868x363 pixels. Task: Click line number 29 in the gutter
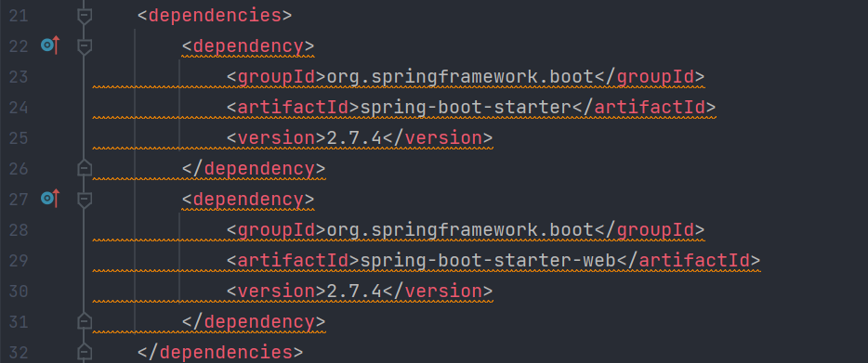coord(19,260)
